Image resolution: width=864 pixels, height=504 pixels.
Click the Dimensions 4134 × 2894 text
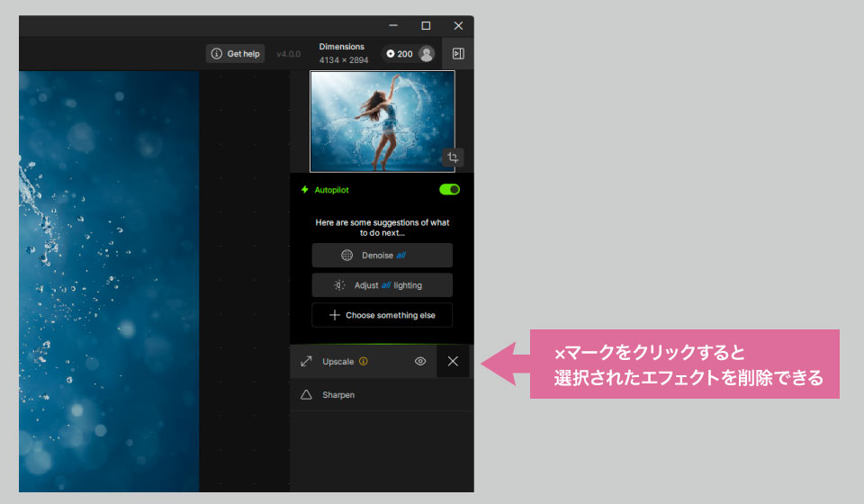[343, 53]
